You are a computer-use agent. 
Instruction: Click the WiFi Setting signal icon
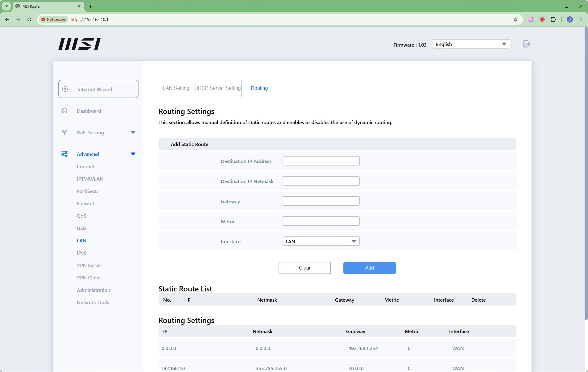pos(64,132)
